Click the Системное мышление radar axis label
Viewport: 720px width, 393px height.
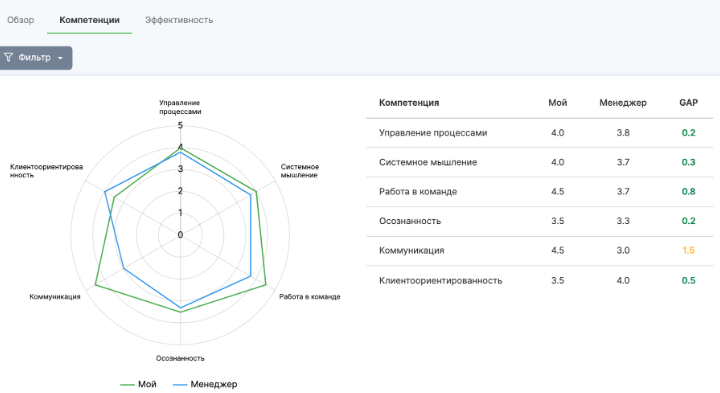(299, 171)
